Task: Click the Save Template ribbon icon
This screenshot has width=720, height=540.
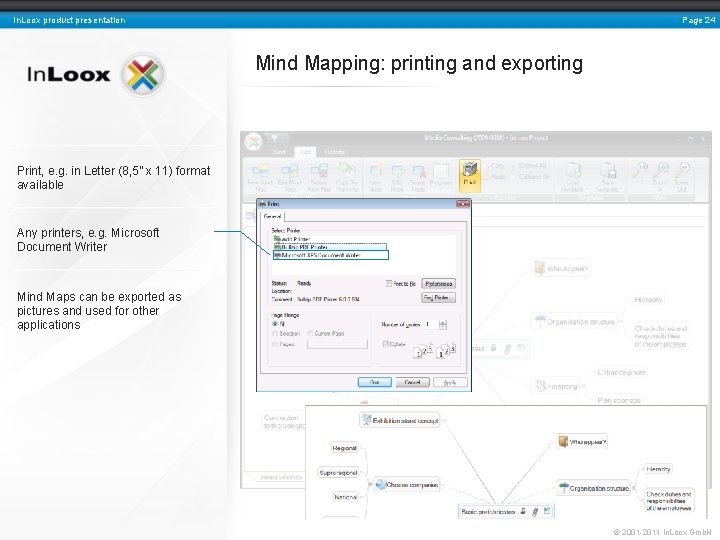Action: coord(607,177)
